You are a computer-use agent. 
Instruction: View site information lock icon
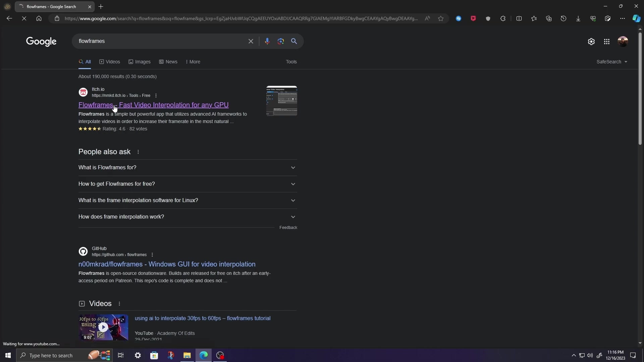pos(57,18)
